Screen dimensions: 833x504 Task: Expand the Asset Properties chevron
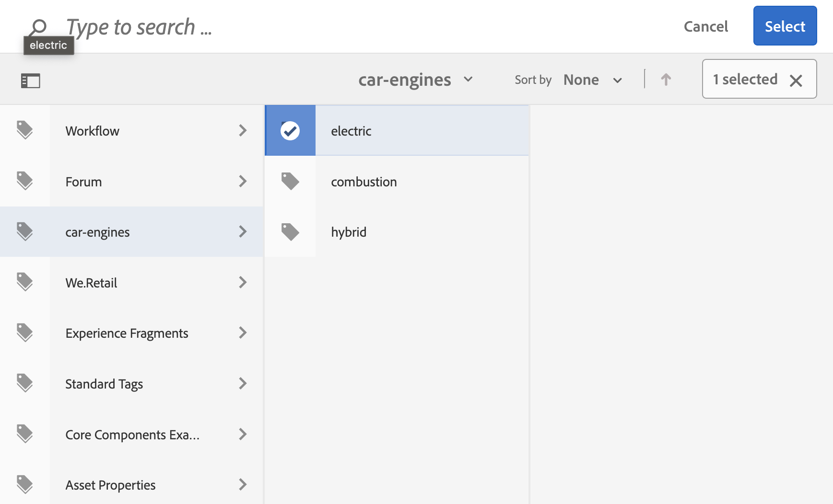243,484
